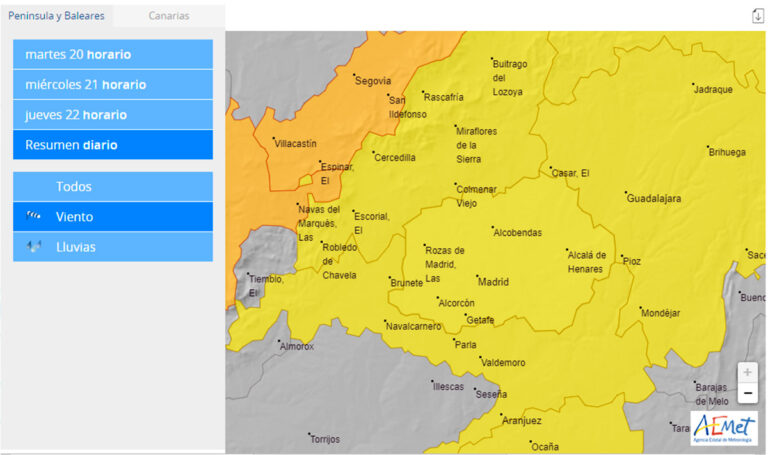The image size is (768, 455).
Task: Click the Aranjuez label on the map
Action: point(522,421)
